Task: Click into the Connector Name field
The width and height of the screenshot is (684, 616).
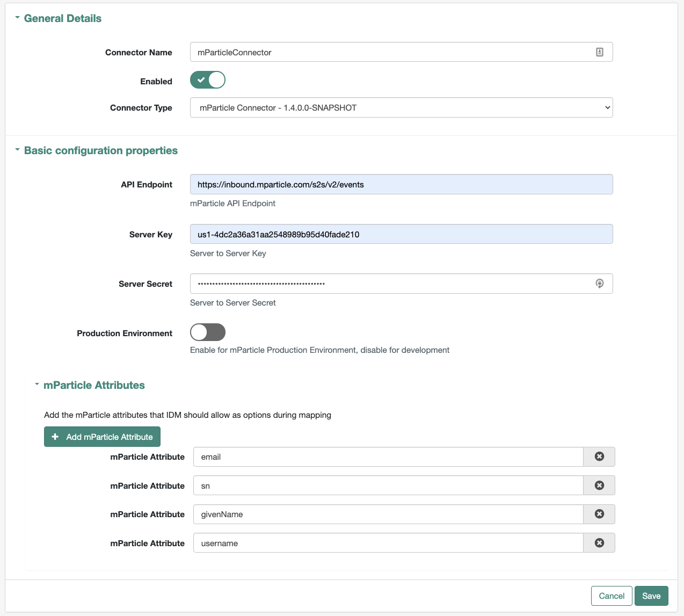Action: click(402, 52)
